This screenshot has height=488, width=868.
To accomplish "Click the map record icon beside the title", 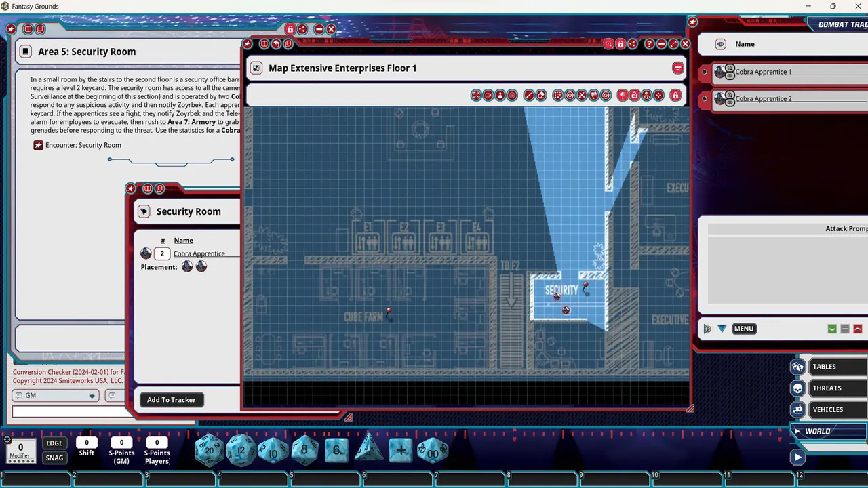I will pyautogui.click(x=256, y=68).
